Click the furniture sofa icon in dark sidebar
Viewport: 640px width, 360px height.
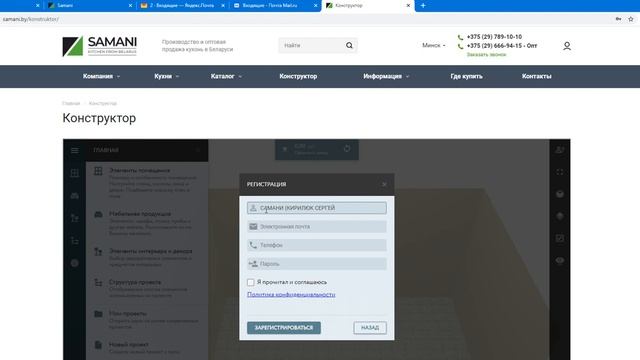click(75, 196)
